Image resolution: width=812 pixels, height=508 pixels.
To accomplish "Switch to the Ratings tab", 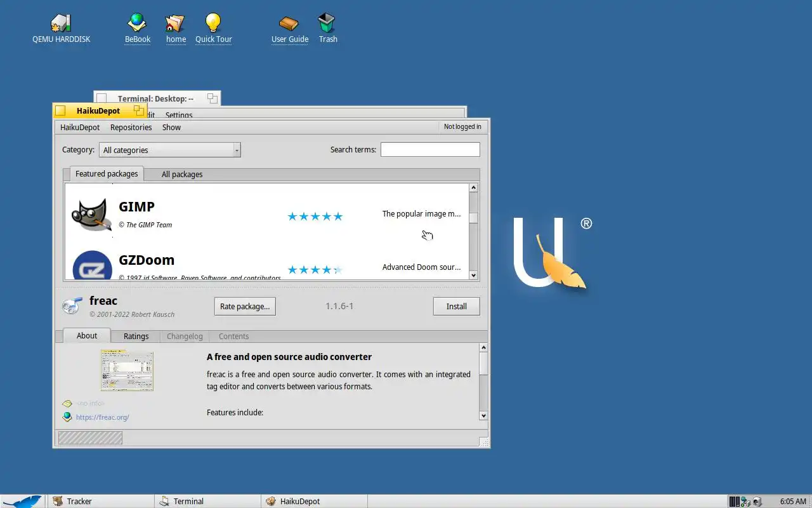I will (136, 337).
